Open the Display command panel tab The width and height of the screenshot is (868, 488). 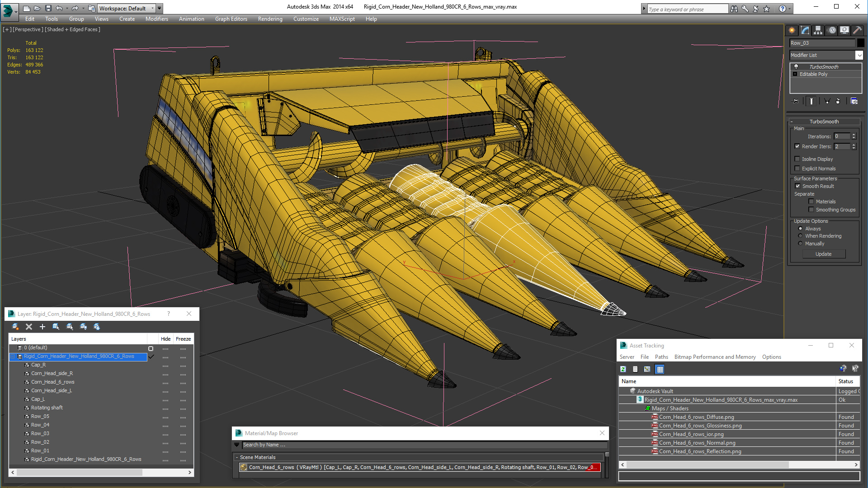pos(844,30)
